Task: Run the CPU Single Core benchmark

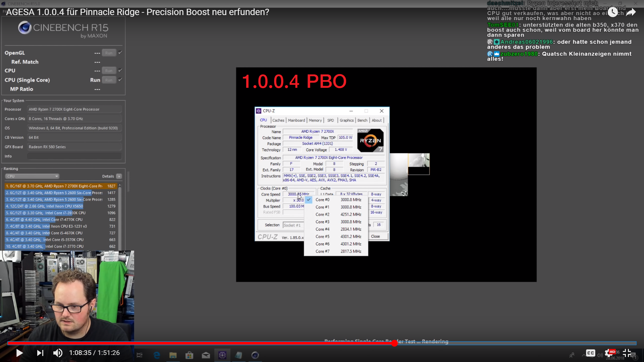Action: coord(109,80)
